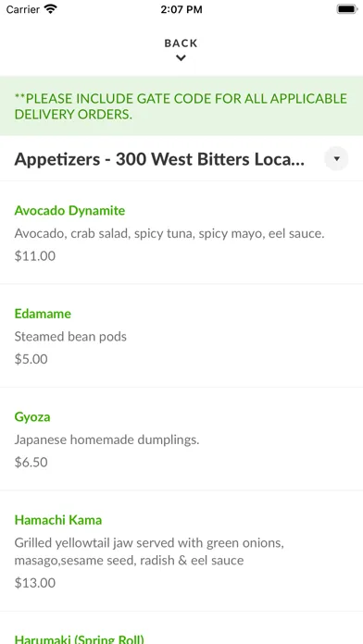
Task: Tap the Grilled yellowtail jaw description
Action: (149, 551)
